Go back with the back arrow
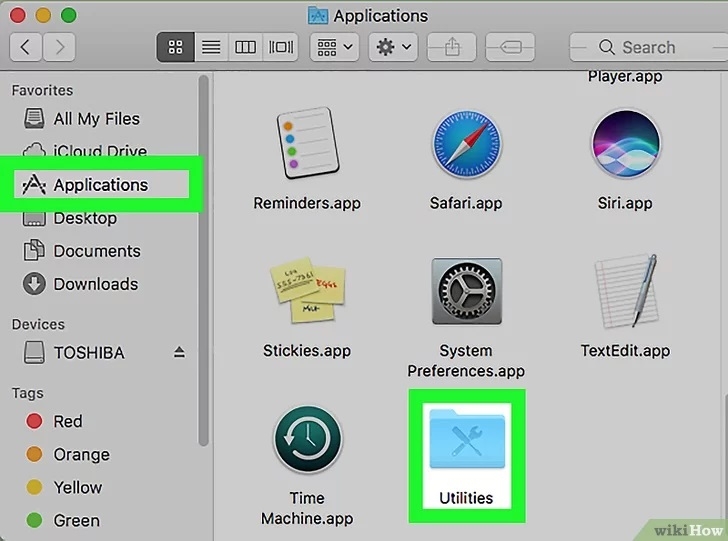The width and height of the screenshot is (728, 541). coord(26,47)
